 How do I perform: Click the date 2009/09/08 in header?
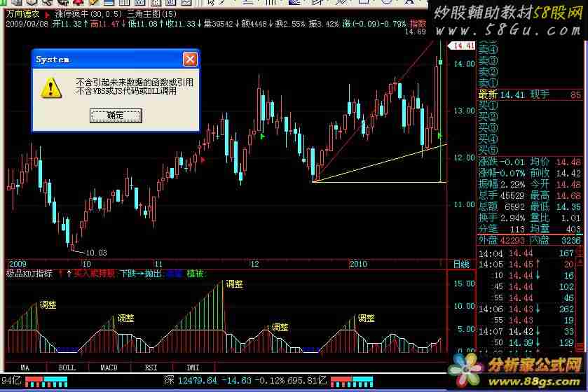click(x=27, y=24)
